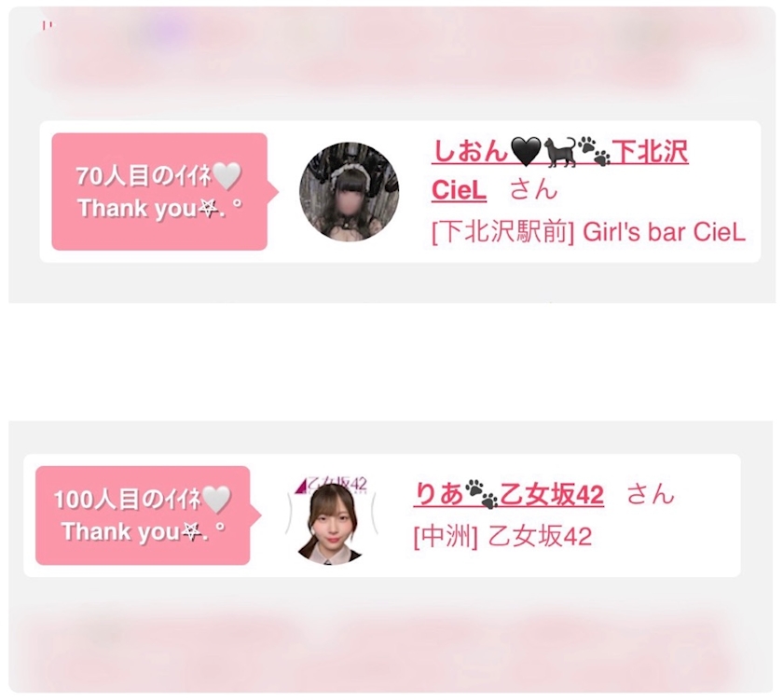The height and width of the screenshot is (700, 783).
Task: Click the pink 100人目のイイネ speech bubble
Action: [x=144, y=515]
